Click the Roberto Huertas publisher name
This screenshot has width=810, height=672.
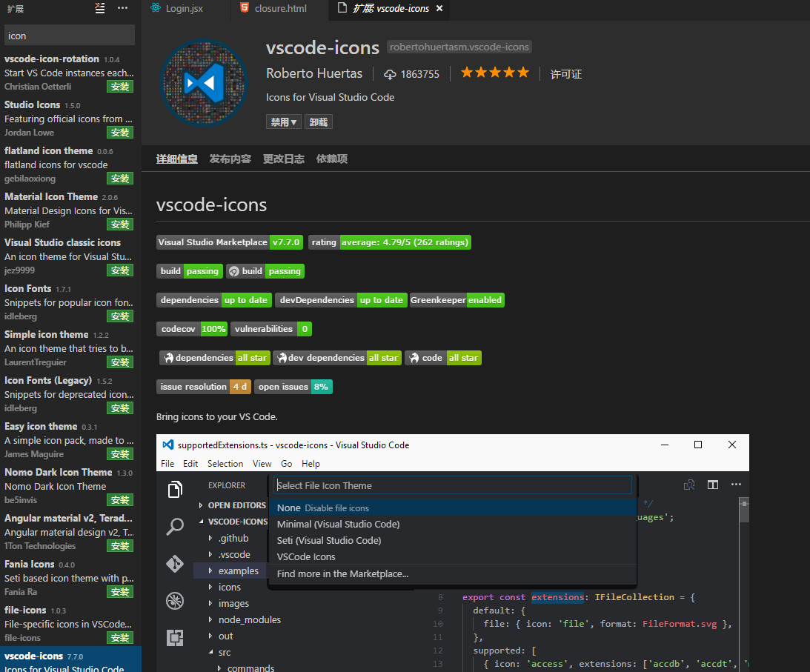click(x=314, y=73)
